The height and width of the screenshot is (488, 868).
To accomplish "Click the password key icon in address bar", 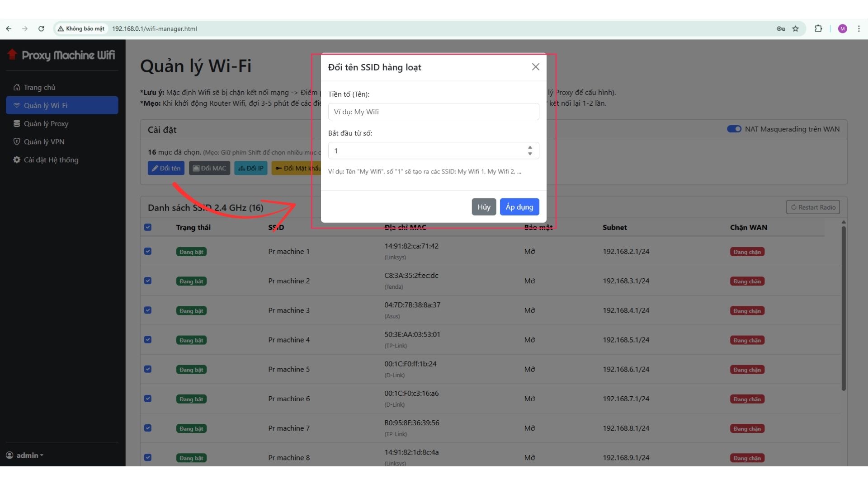I will click(781, 28).
